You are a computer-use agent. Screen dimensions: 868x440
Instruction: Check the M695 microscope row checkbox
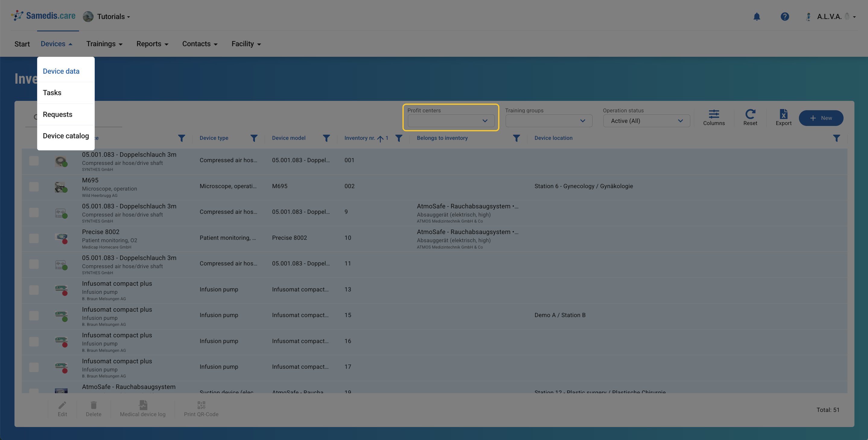tap(34, 187)
